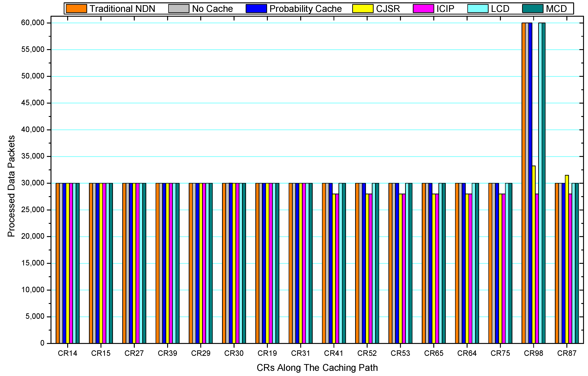Click the teal MCD legend swatch
Image resolution: width=588 pixels, height=376 pixels.
(533, 9)
